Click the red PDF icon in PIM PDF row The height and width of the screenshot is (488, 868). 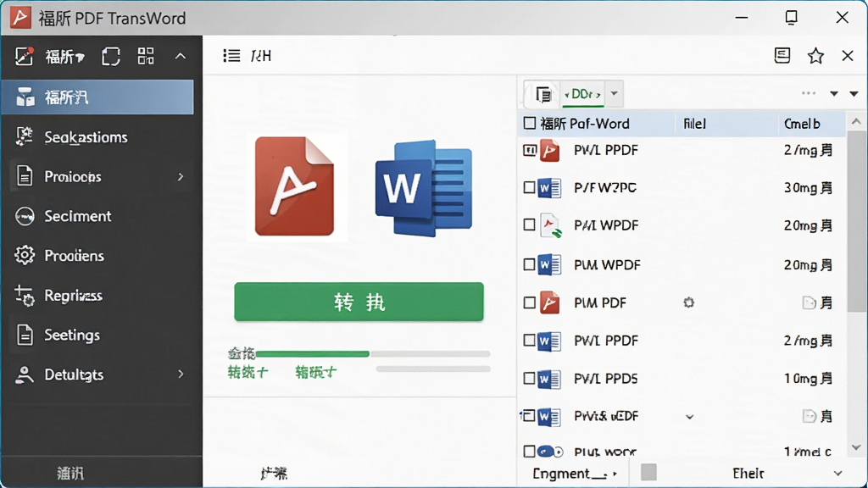click(x=549, y=302)
